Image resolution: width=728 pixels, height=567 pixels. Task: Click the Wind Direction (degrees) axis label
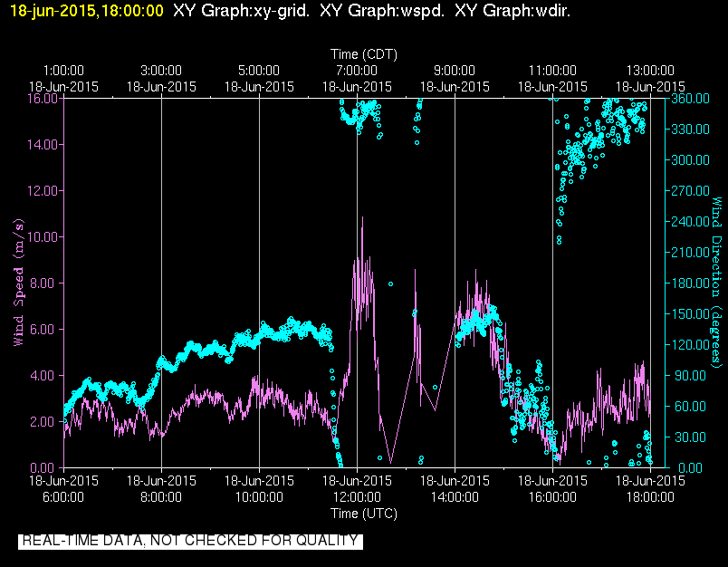717,283
